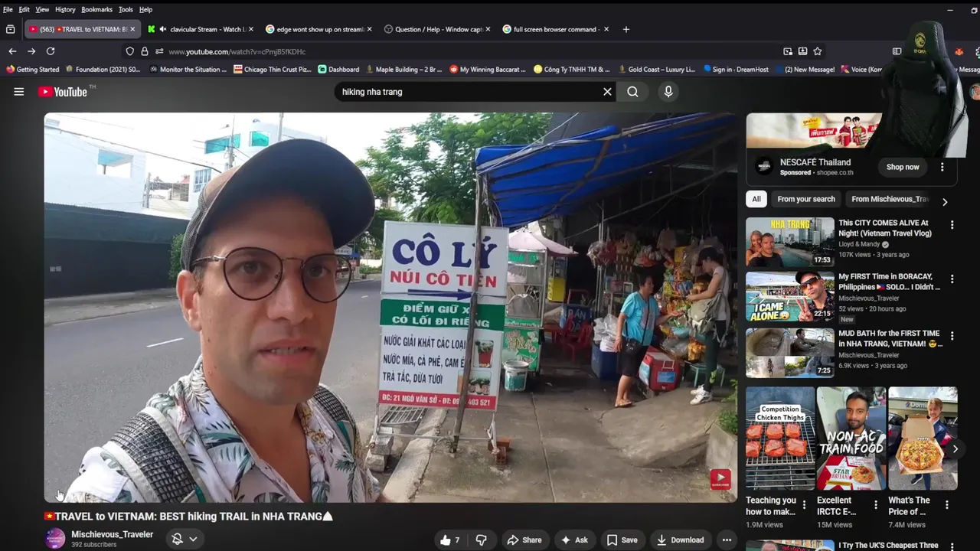Screen dimensions: 980x551
Task: Open the Firefox tab list view button
Action: click(10, 29)
